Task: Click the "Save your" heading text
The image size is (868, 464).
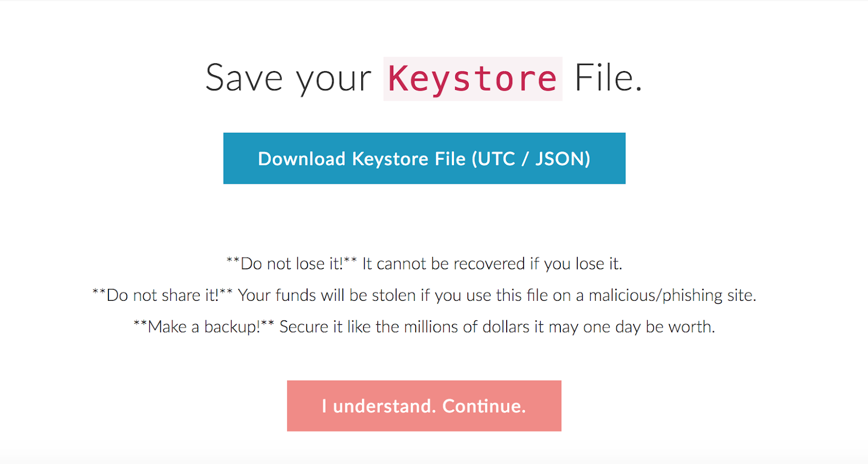Action: tap(288, 79)
